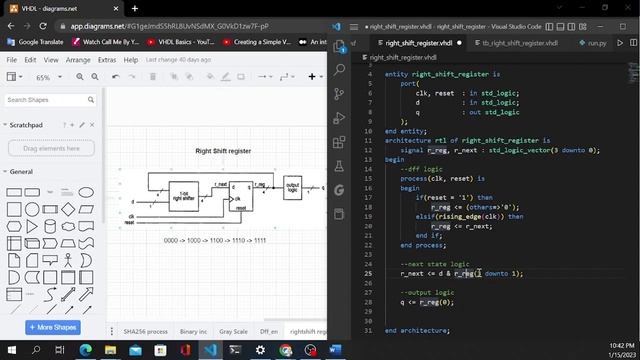This screenshot has height=360, width=640.
Task: Open Run and Debug view in VS Code
Action: click(x=339, y=118)
